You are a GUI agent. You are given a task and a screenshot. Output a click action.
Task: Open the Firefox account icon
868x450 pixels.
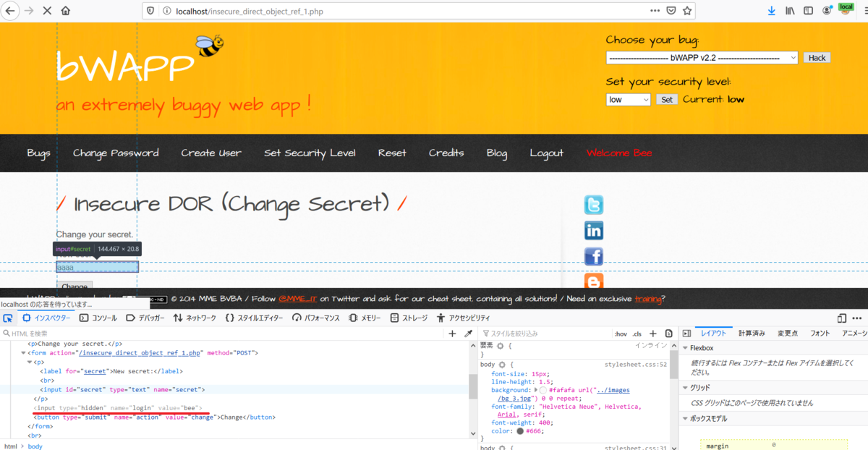tap(827, 11)
